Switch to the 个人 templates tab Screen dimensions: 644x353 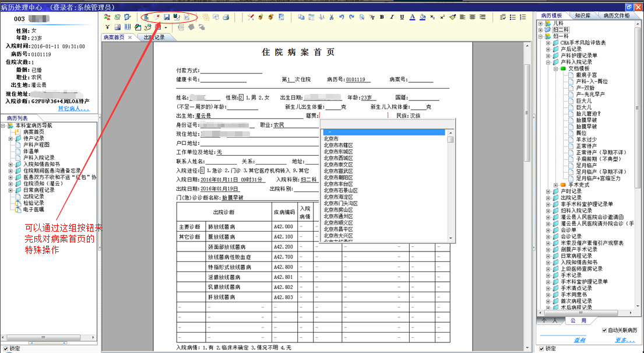pyautogui.click(x=550, y=320)
